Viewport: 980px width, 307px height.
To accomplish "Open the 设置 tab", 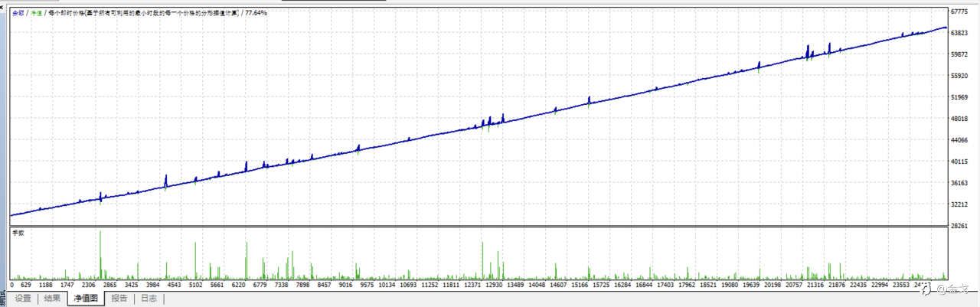I will pyautogui.click(x=23, y=299).
